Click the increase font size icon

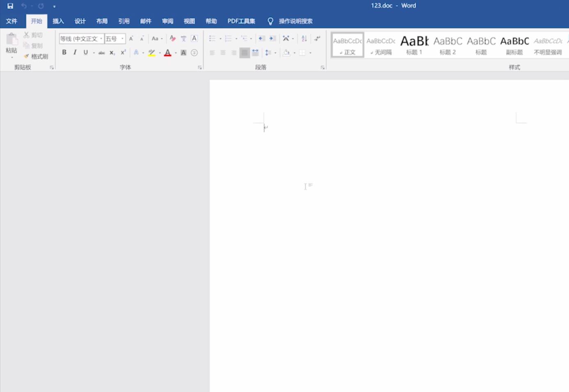click(131, 39)
